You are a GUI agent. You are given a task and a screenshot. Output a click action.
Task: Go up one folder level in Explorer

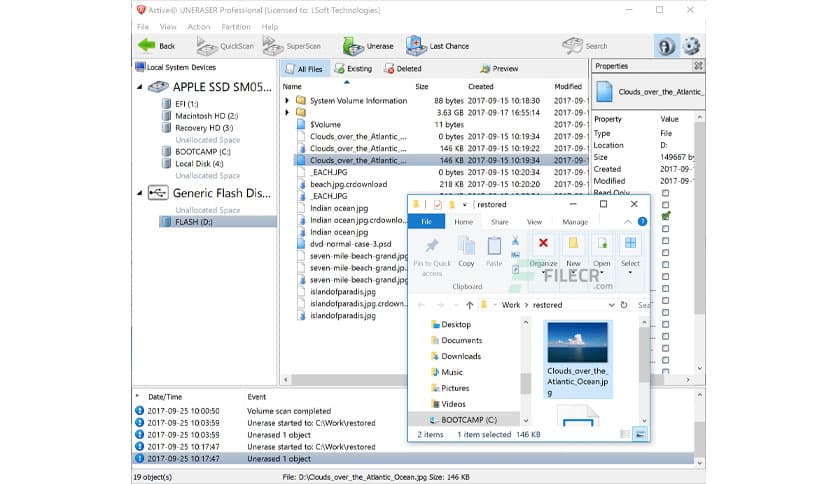pyautogui.click(x=469, y=305)
